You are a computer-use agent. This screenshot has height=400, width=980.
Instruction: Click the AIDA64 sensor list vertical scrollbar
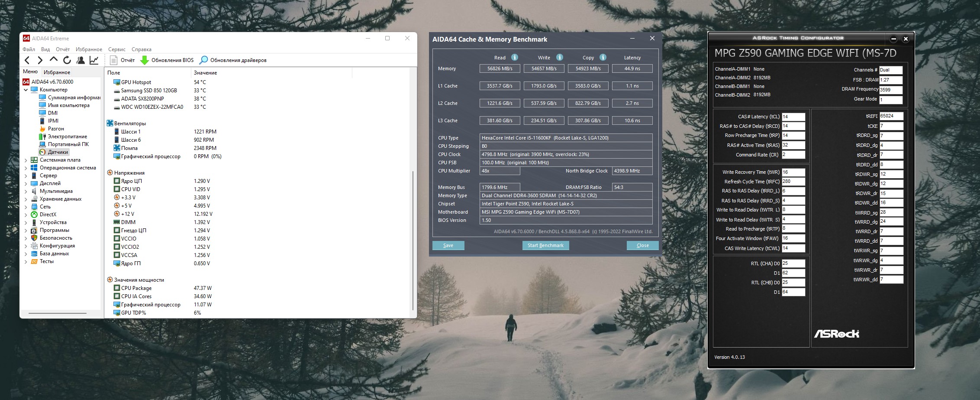413,241
